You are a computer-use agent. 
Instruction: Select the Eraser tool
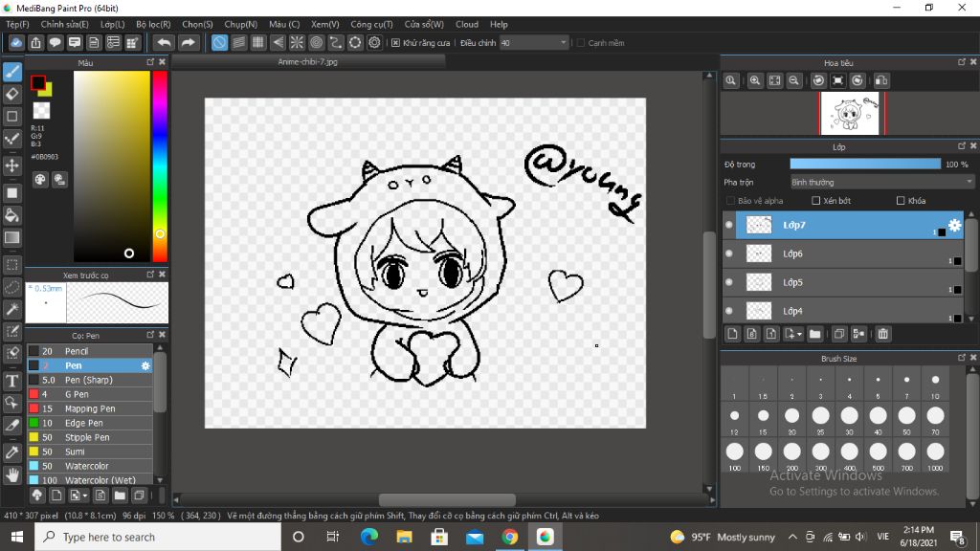coord(12,95)
